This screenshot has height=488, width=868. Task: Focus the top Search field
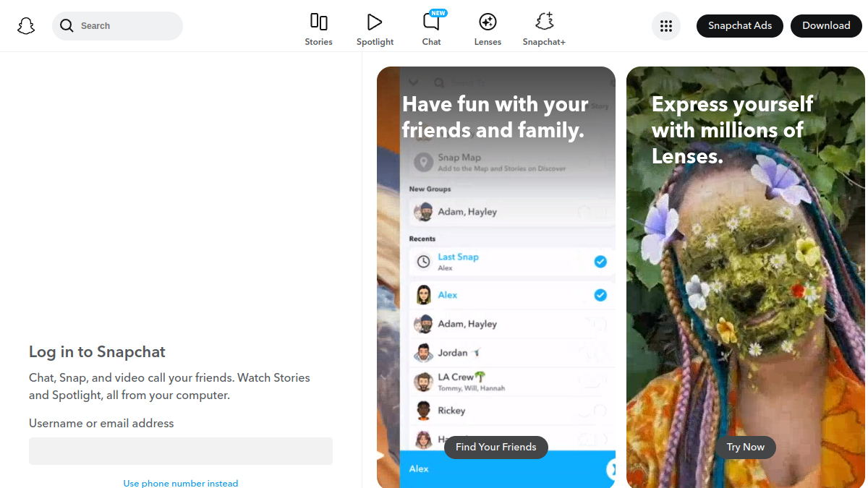coord(117,26)
